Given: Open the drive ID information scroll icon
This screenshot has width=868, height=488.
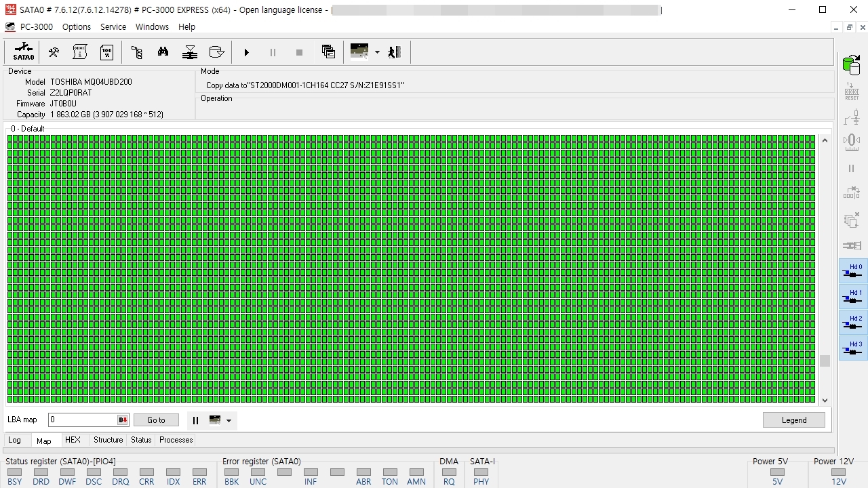Looking at the screenshot, I should click(x=80, y=52).
